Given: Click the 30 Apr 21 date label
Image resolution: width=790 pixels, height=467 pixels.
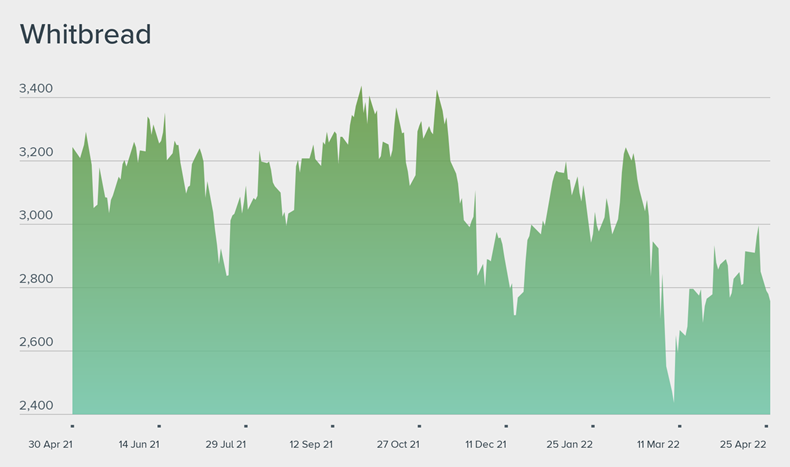Looking at the screenshot, I should pyautogui.click(x=49, y=444).
